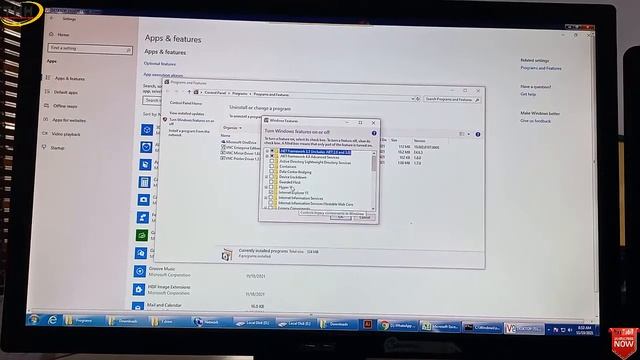640x360 pixels.
Task: Select VNC Enterprise Edition program row
Action: pos(241,148)
